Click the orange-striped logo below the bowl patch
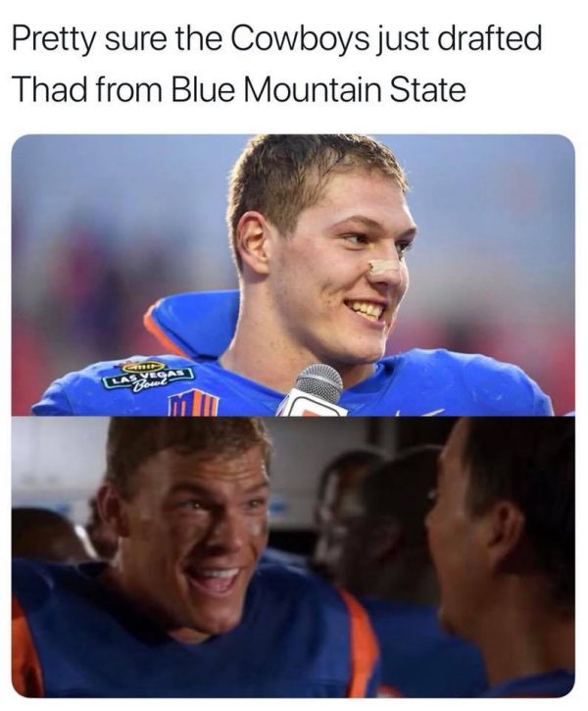Viewport: 588px width, 711px height. [x=193, y=403]
